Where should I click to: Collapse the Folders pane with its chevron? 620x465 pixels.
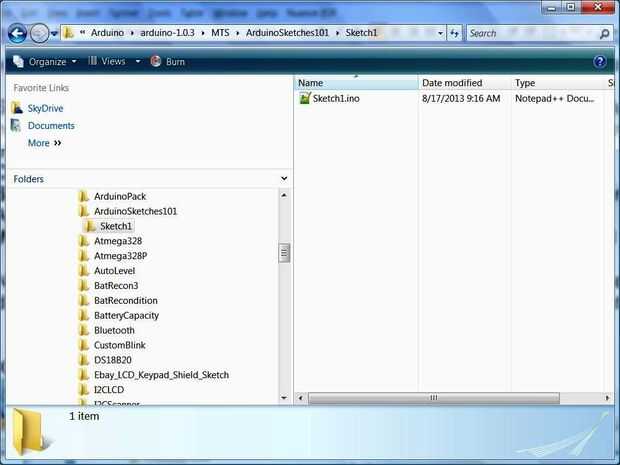point(284,179)
